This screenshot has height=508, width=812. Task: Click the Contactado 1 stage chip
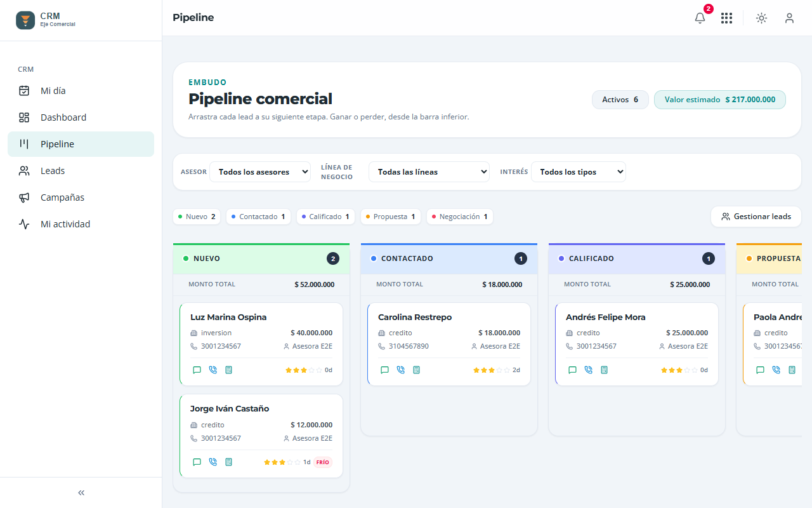(259, 217)
